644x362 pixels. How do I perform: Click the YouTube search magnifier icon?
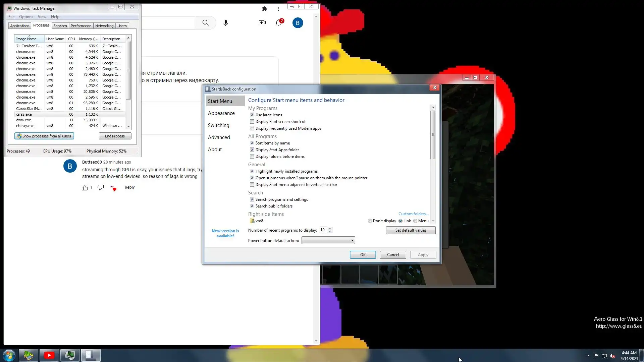click(205, 23)
